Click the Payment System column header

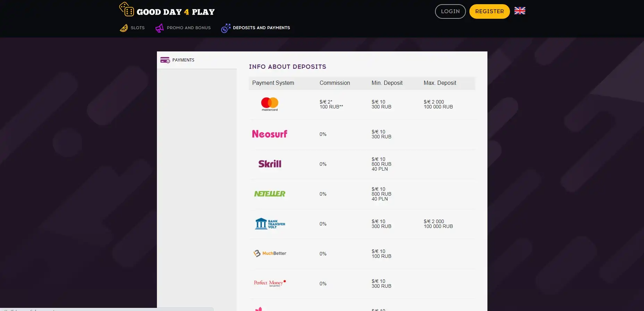(x=273, y=83)
